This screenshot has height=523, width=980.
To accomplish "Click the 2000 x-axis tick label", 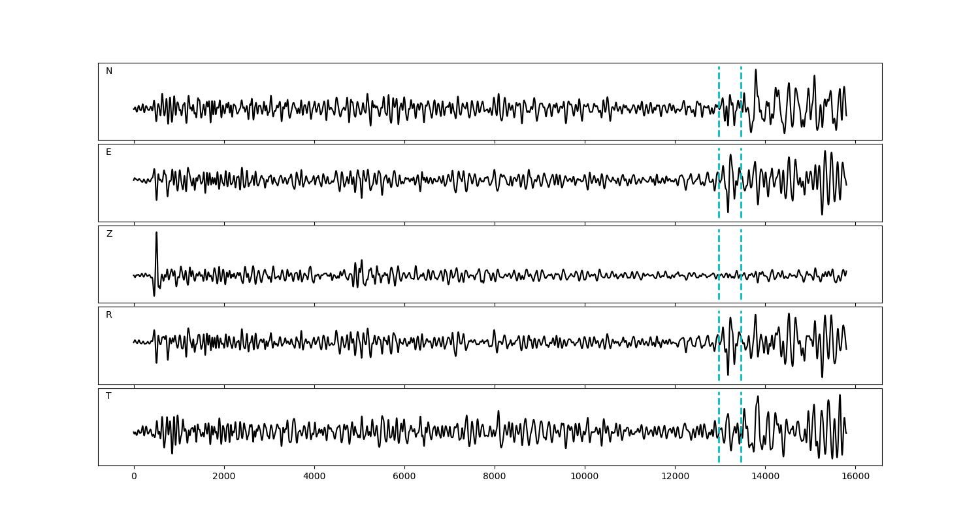I will 224,477.
